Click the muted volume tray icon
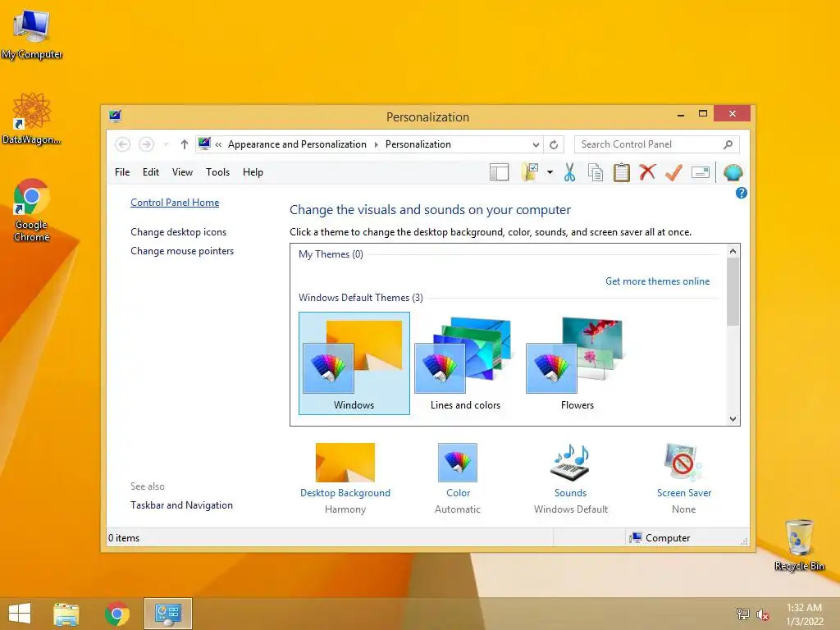 coord(762,614)
